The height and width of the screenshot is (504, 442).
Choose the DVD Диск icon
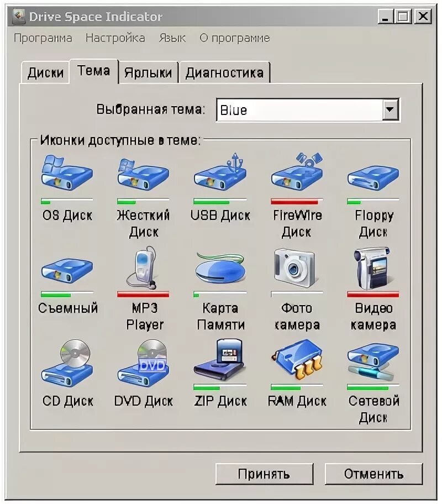tap(143, 363)
